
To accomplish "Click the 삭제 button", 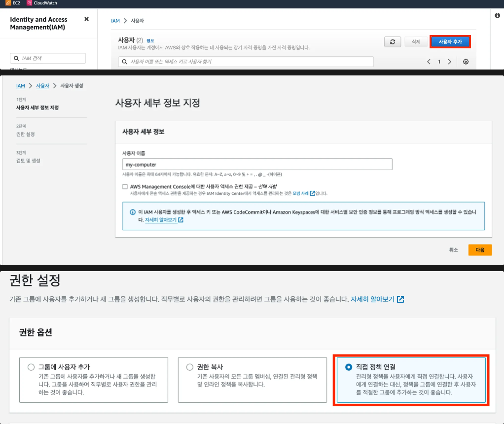I will (416, 42).
